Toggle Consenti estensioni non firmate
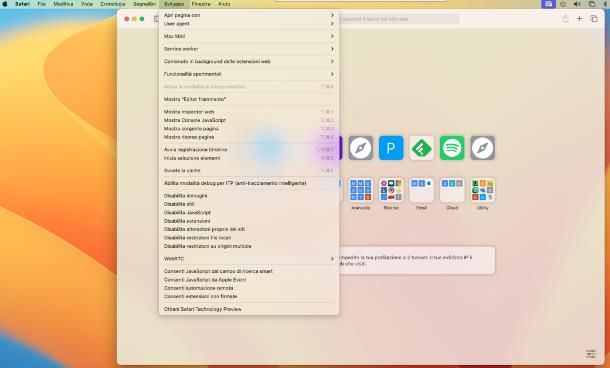This screenshot has width=610, height=368. click(249, 296)
